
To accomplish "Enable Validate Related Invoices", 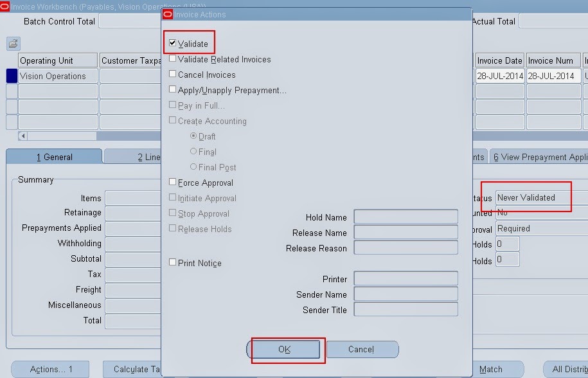I will (171, 59).
